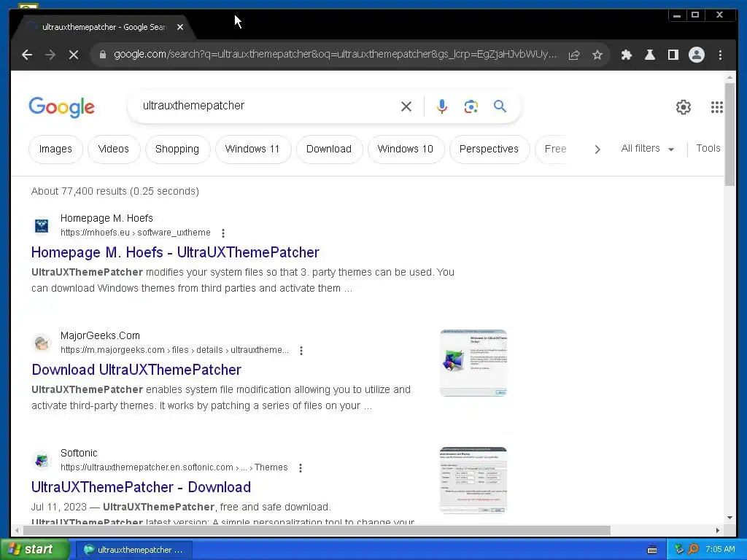The width and height of the screenshot is (747, 560).
Task: Open UltraUXThemePatcher - Download Softonic link
Action: click(141, 487)
